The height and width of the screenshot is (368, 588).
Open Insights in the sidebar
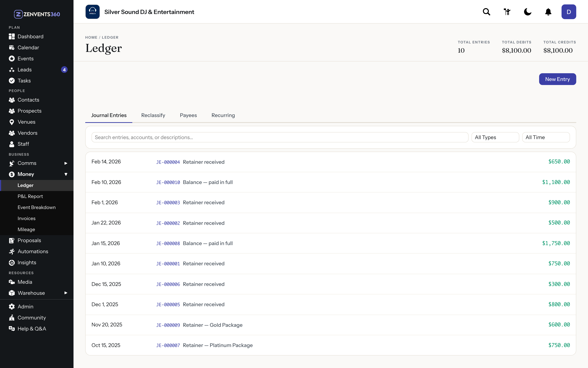click(37, 262)
